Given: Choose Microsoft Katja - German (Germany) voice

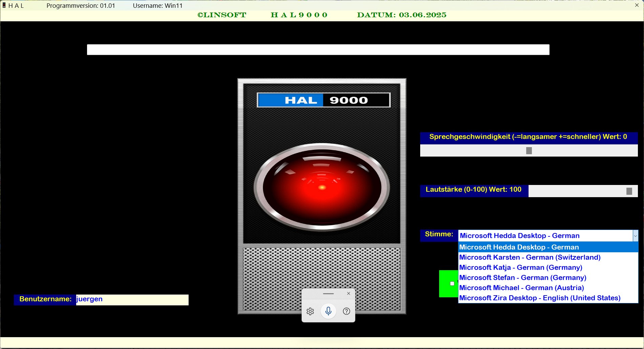Looking at the screenshot, I should click(520, 267).
